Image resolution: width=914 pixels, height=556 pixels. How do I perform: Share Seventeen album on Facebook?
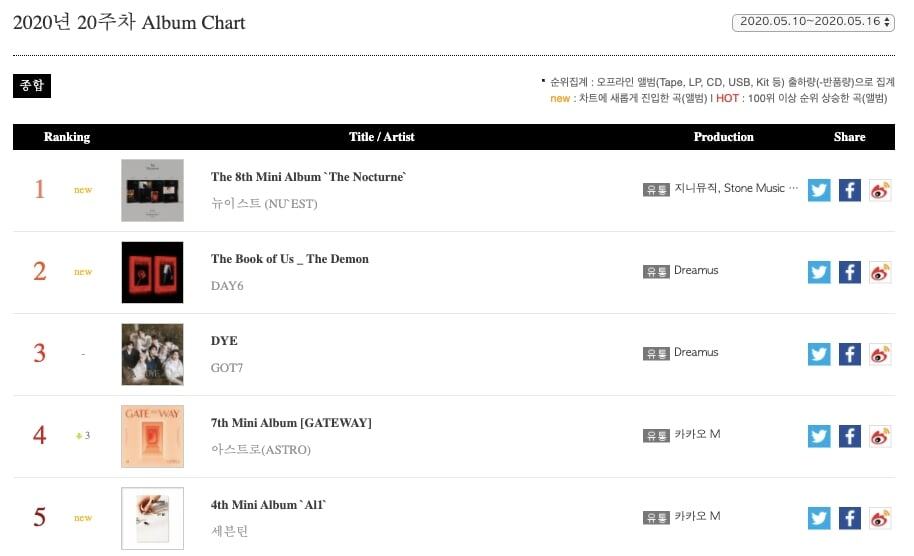(x=849, y=517)
